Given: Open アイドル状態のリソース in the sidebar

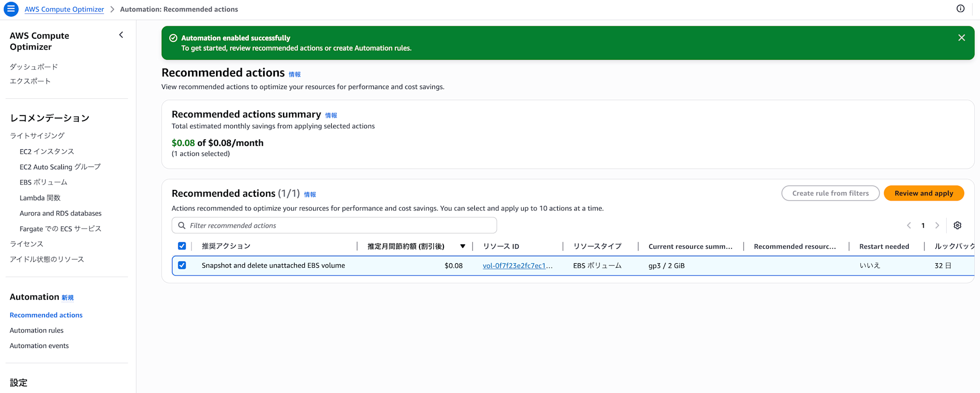Looking at the screenshot, I should coord(47,259).
